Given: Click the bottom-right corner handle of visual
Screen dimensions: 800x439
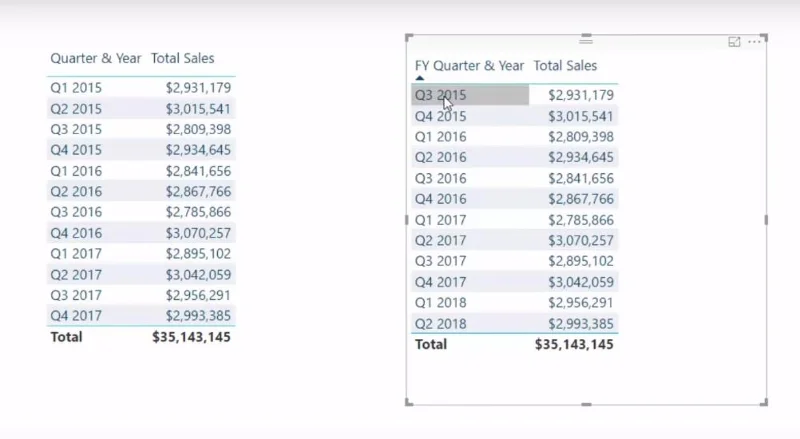Looking at the screenshot, I should (764, 402).
